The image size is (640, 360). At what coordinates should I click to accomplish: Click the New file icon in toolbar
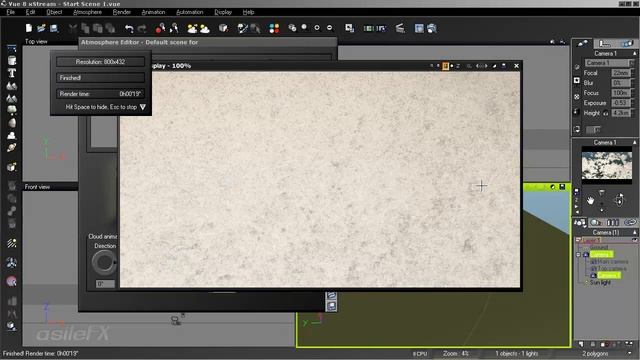(29, 28)
